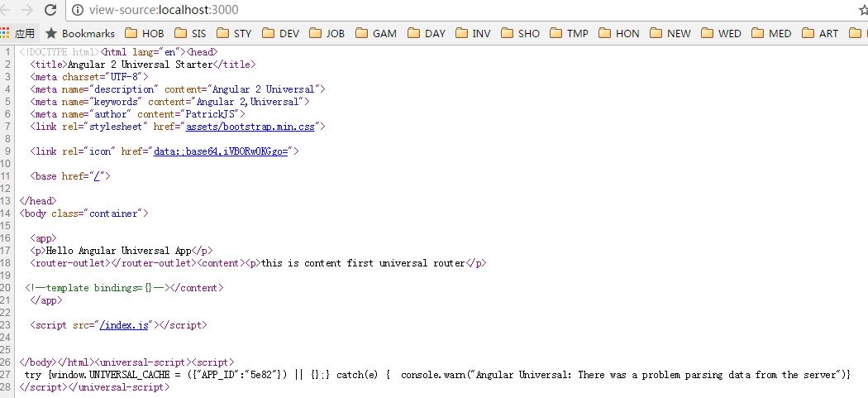Open the GAM bookmark folder
Viewport: 868px width, 398px height.
pos(376,33)
